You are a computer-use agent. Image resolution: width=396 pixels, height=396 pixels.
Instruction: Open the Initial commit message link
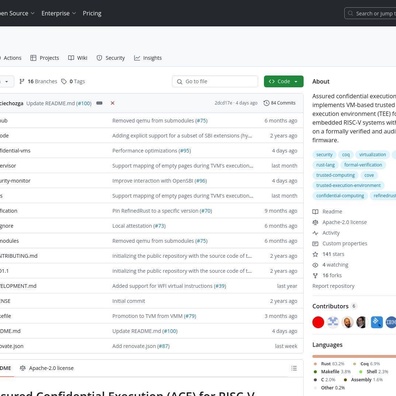tap(129, 301)
